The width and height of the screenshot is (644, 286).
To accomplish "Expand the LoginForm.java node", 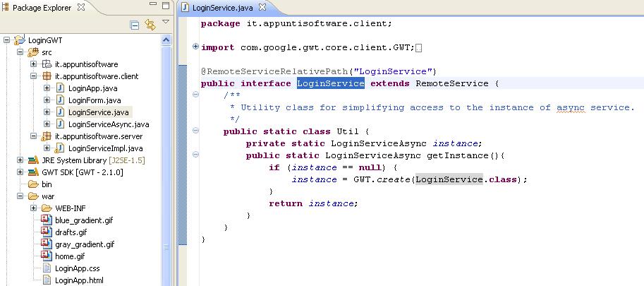I will coord(47,100).
